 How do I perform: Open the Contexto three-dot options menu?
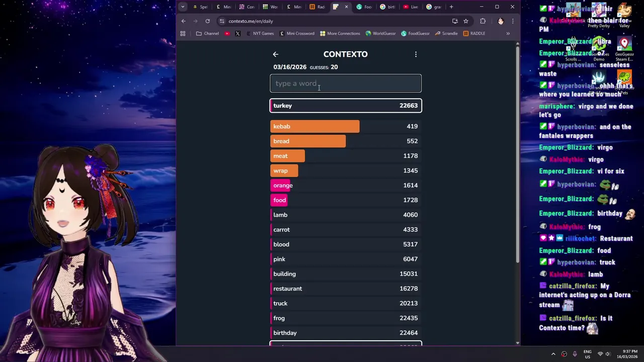[416, 54]
